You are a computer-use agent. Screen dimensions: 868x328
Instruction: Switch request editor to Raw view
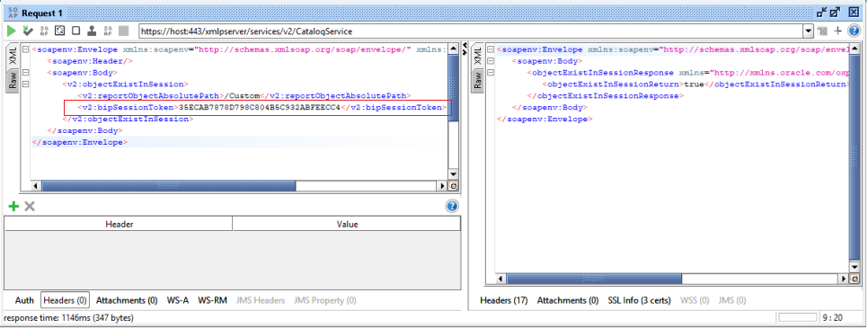(13, 80)
